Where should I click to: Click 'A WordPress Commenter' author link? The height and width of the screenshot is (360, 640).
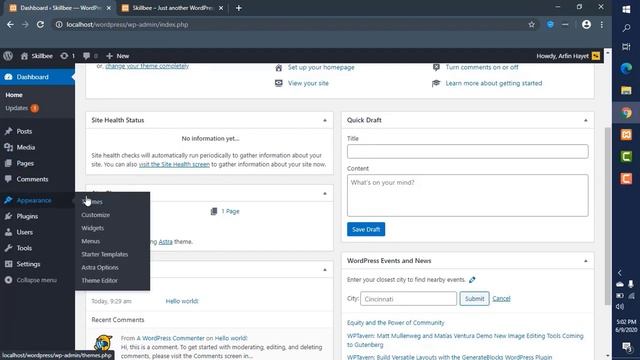coord(171,338)
